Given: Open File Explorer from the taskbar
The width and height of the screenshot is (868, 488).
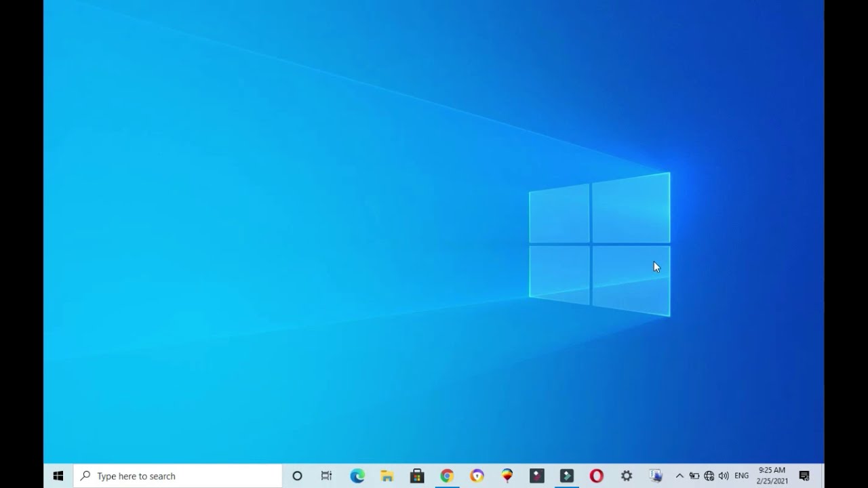Looking at the screenshot, I should click(x=387, y=476).
